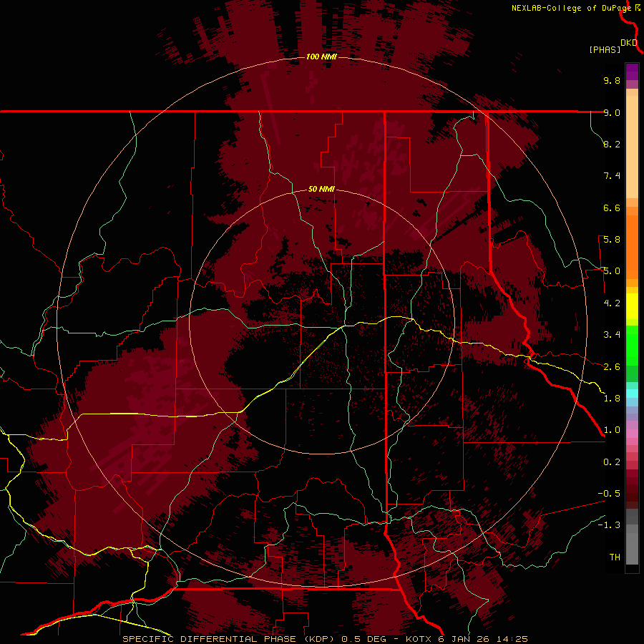Select the bottom KDP product caption line

click(x=325, y=639)
